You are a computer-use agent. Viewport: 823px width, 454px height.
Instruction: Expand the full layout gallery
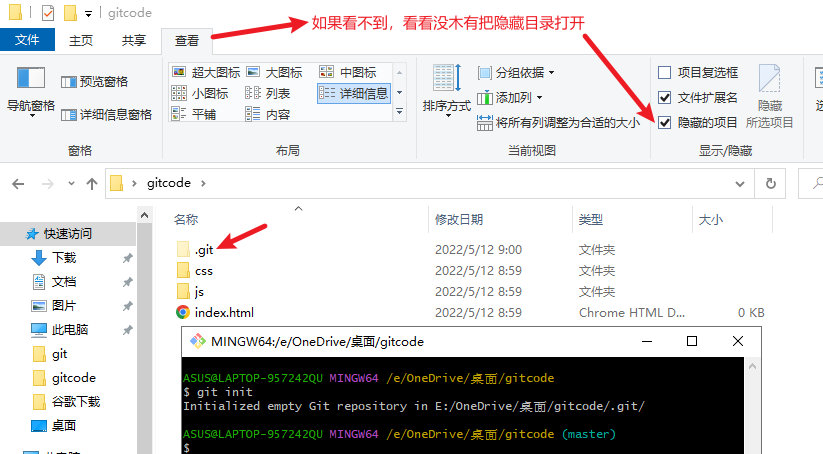pos(399,111)
